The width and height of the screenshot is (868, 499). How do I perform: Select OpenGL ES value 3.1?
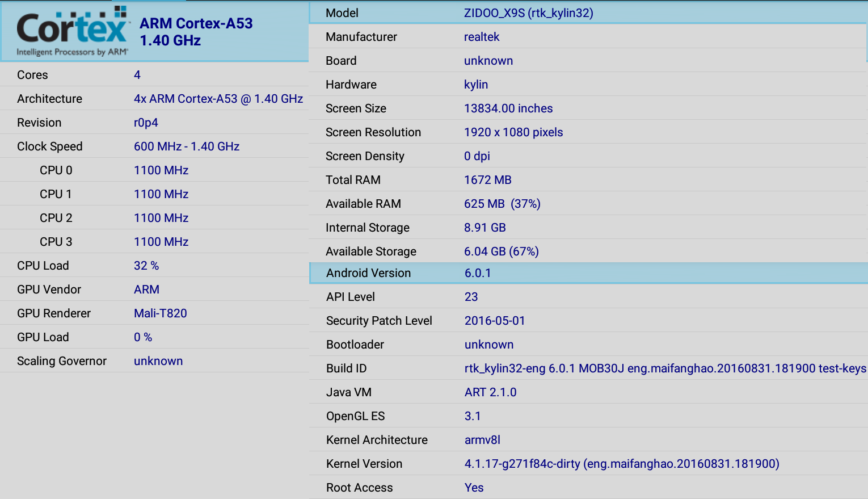click(x=473, y=416)
